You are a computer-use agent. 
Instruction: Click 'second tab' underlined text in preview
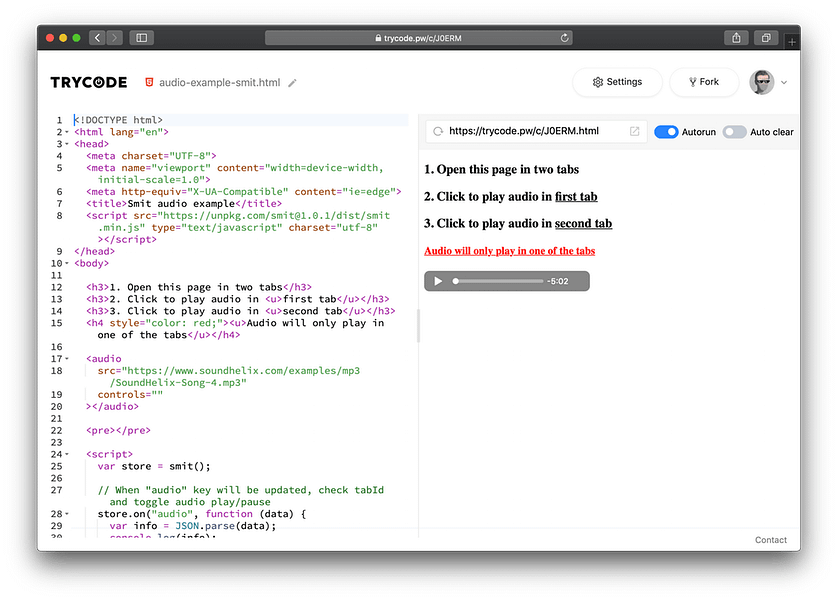(x=583, y=223)
